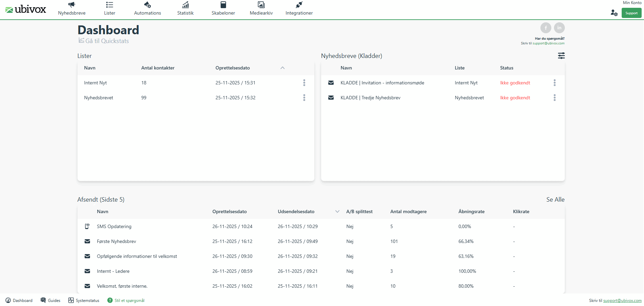The image size is (644, 306).
Task: Toggle Udsendelsesdato sort order chevron
Action: pyautogui.click(x=337, y=211)
